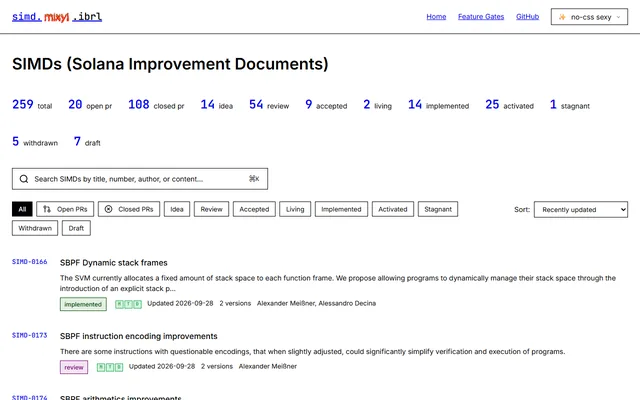Click the D network badge on SIMD-0173
Viewport: 640px width, 400px height.
119,367
